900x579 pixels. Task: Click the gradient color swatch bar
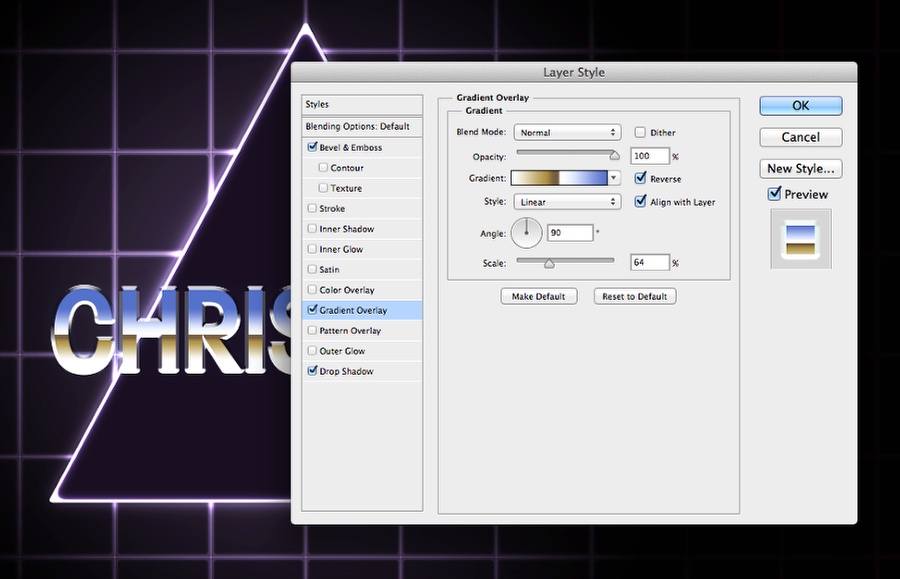pyautogui.click(x=559, y=178)
